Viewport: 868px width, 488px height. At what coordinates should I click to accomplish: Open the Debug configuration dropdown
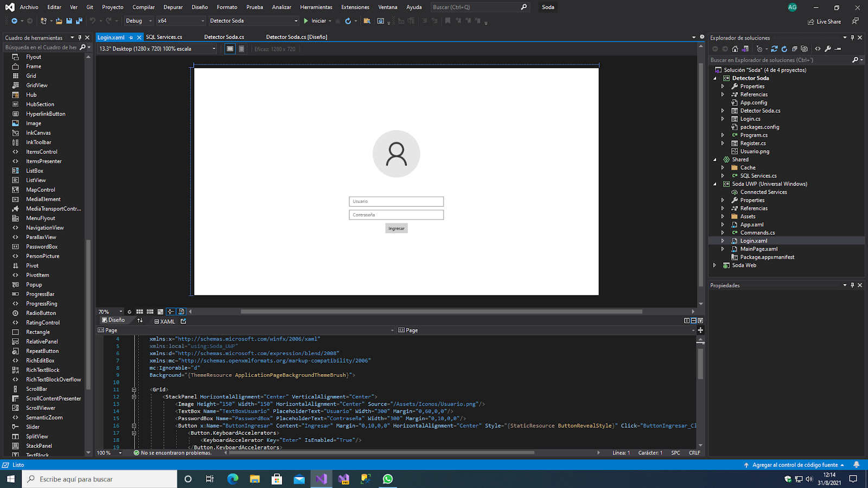139,21
